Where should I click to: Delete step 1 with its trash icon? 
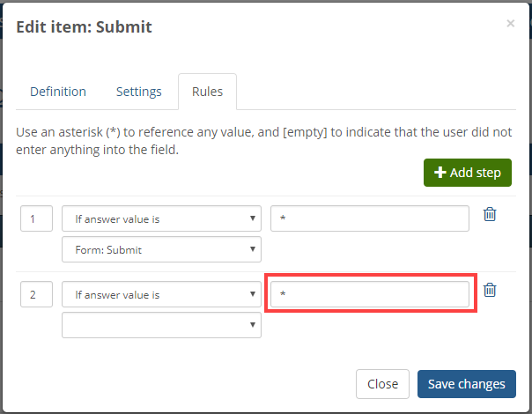[x=490, y=214]
